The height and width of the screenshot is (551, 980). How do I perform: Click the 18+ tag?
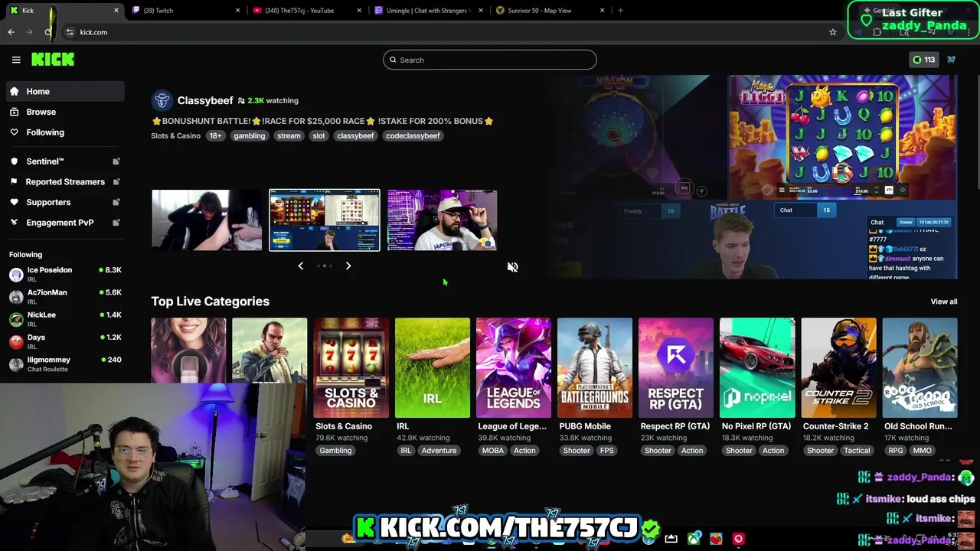[x=215, y=135]
